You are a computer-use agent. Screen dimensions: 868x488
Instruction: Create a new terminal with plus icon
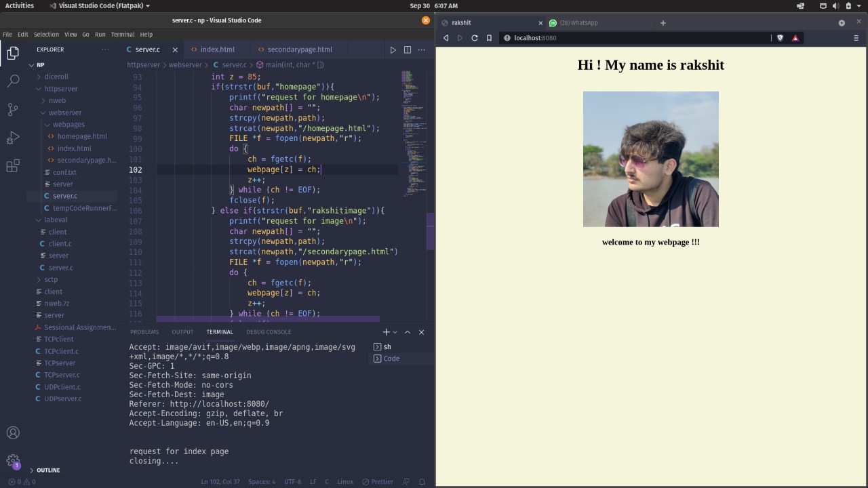386,332
